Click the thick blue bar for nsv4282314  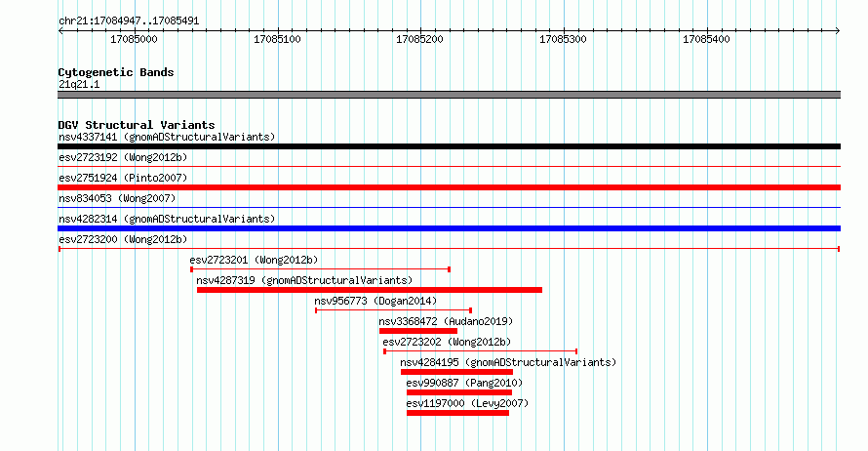pos(449,228)
